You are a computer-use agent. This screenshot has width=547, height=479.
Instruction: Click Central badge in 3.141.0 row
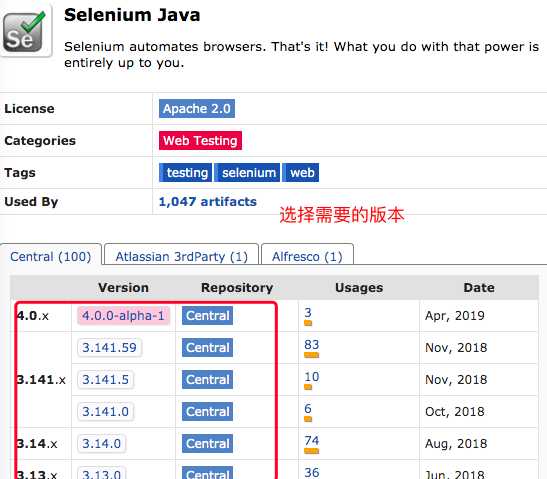pos(208,412)
